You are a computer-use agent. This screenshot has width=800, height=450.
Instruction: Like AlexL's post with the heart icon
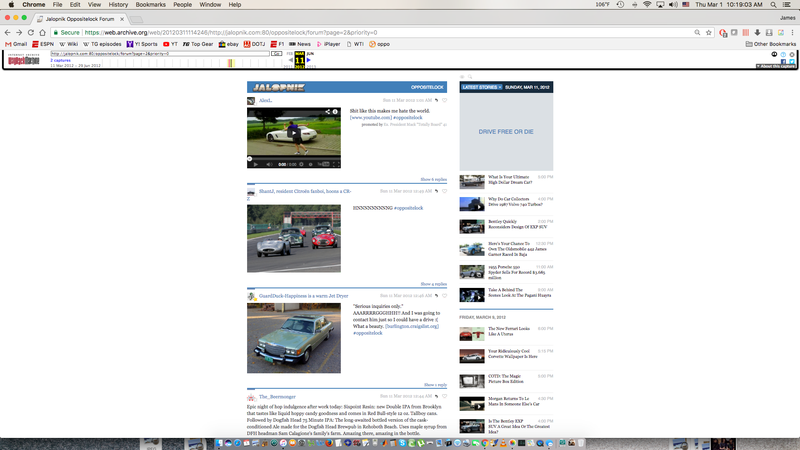click(444, 100)
